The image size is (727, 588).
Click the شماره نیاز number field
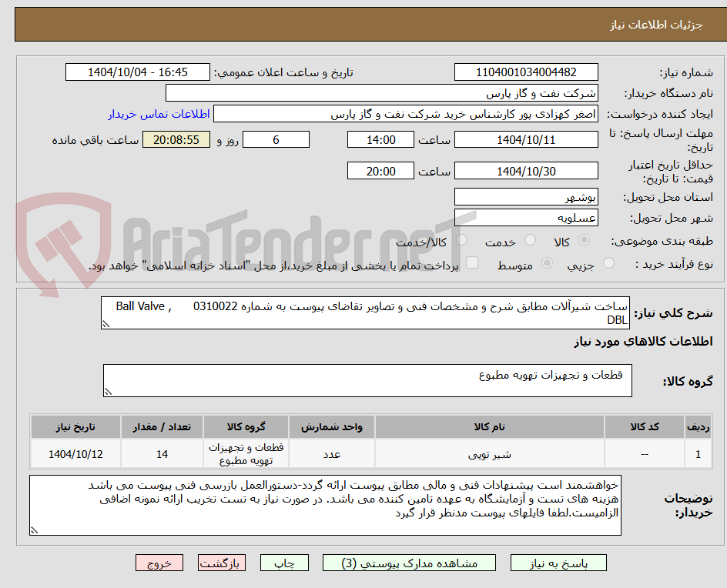click(x=526, y=72)
